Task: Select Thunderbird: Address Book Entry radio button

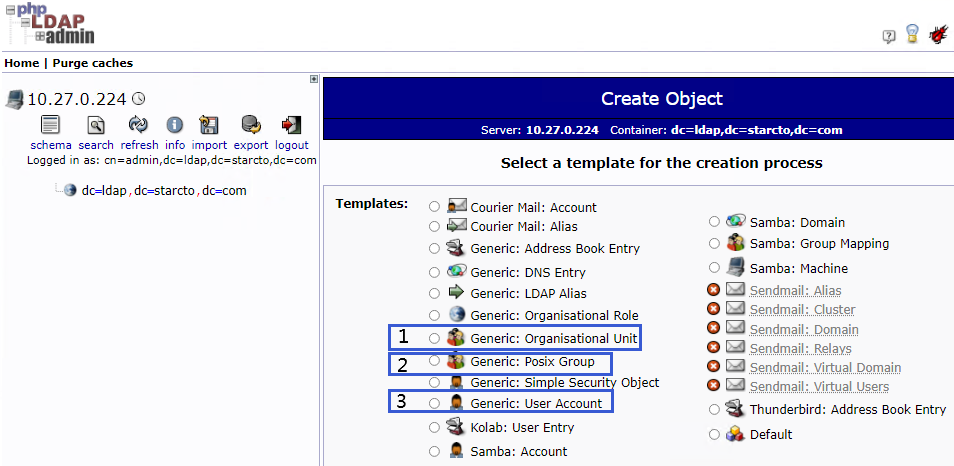Action: [714, 410]
